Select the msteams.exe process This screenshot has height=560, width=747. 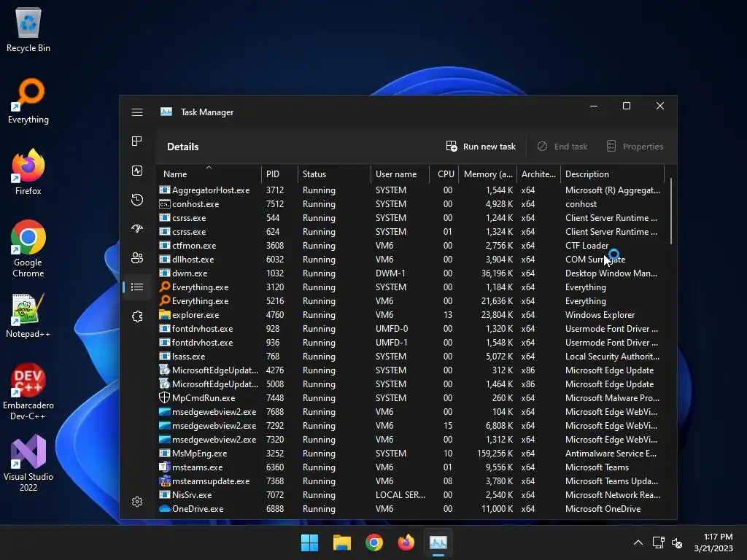[x=411, y=467]
